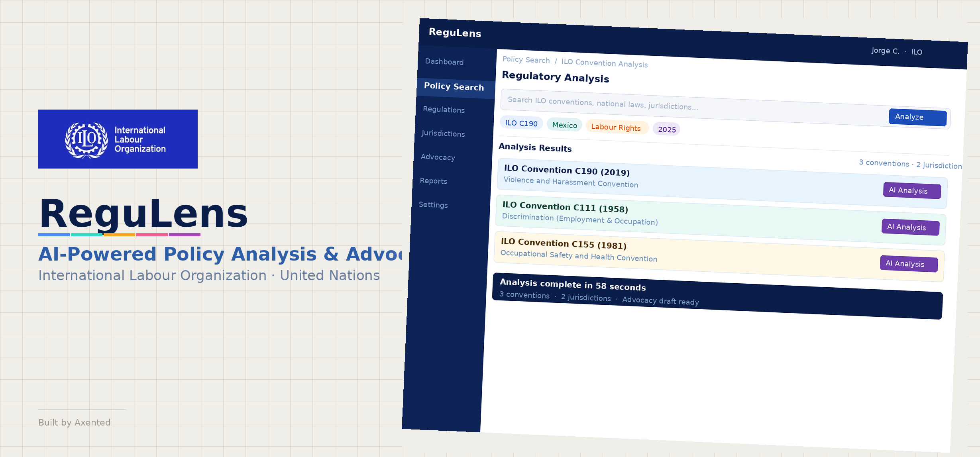980x457 pixels.
Task: Go to Regulations section
Action: point(444,110)
